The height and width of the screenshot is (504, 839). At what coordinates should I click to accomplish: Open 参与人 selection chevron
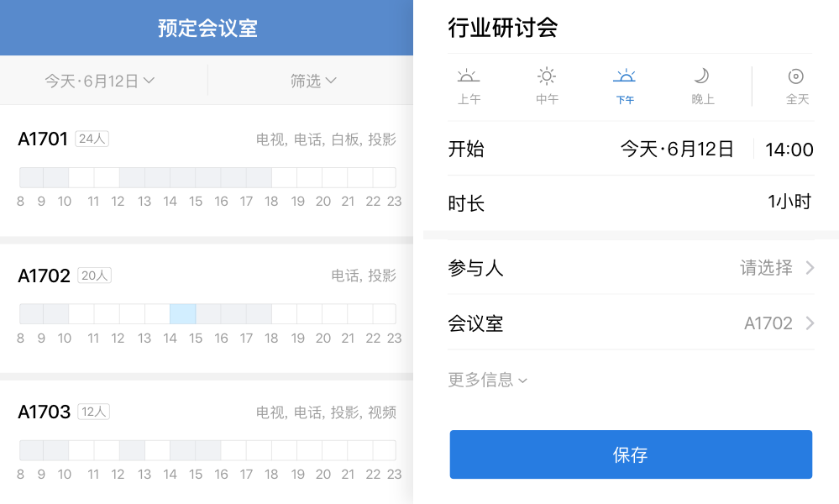pyautogui.click(x=810, y=267)
